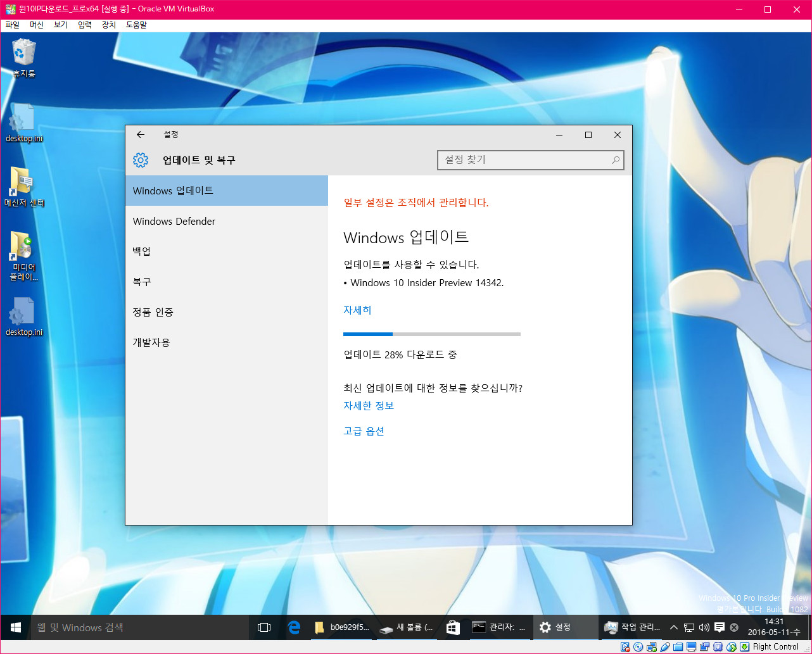Open the 자세한 정보 link
This screenshot has width=812, height=654.
point(369,406)
